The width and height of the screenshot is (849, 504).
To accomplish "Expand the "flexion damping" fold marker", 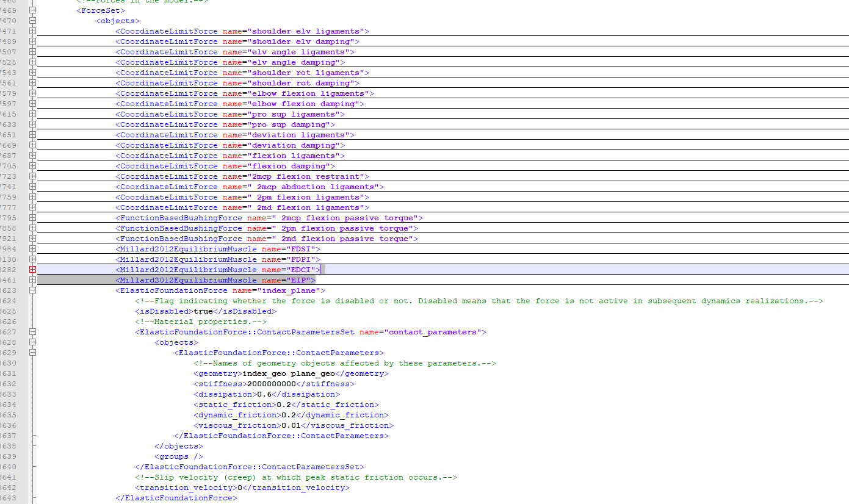I will pyautogui.click(x=32, y=166).
